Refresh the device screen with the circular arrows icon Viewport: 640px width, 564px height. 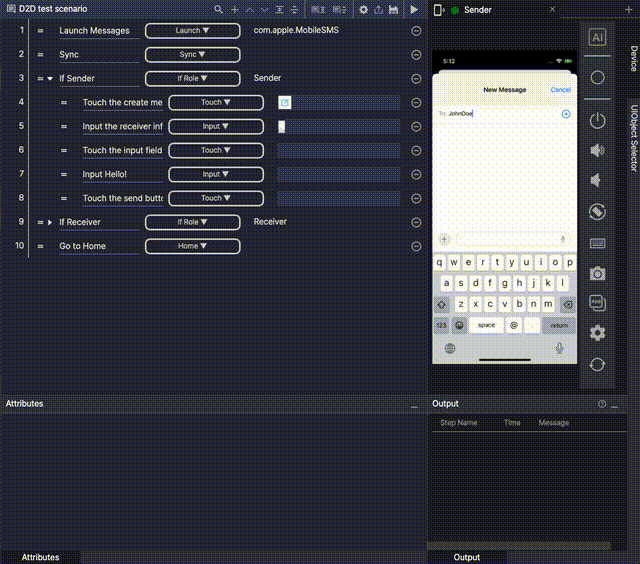point(597,364)
